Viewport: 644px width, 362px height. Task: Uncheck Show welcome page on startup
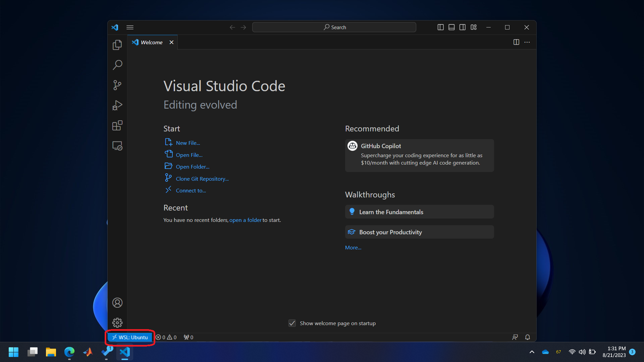(292, 323)
